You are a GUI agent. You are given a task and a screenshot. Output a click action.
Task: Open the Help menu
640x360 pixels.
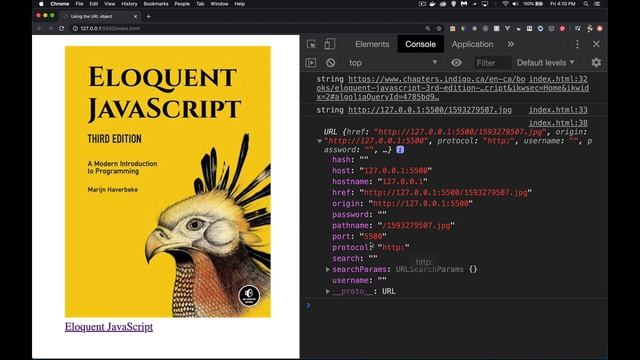click(x=240, y=4)
